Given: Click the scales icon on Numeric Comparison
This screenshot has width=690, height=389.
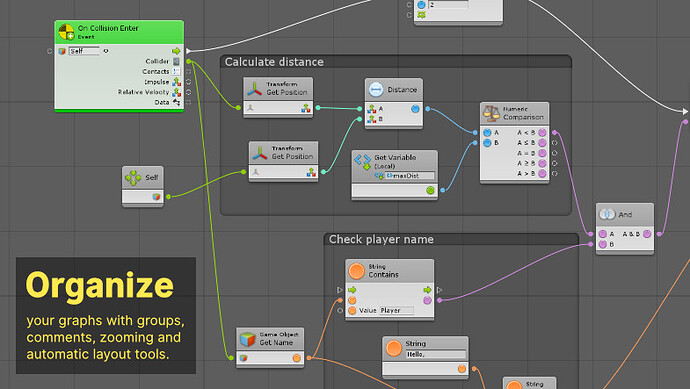Looking at the screenshot, I should 491,113.
